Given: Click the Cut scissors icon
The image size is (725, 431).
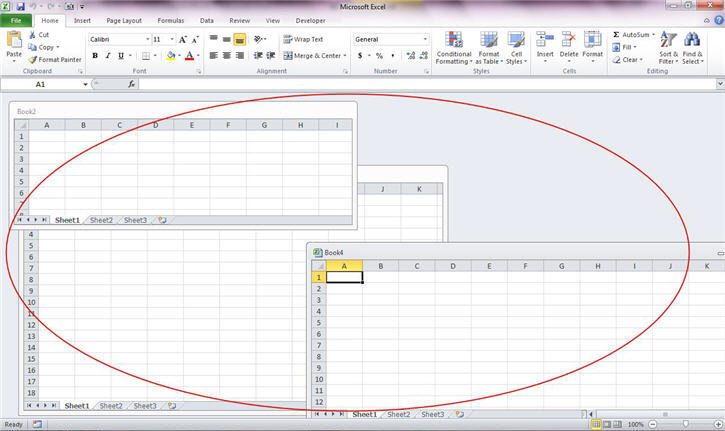Looking at the screenshot, I should coord(32,35).
